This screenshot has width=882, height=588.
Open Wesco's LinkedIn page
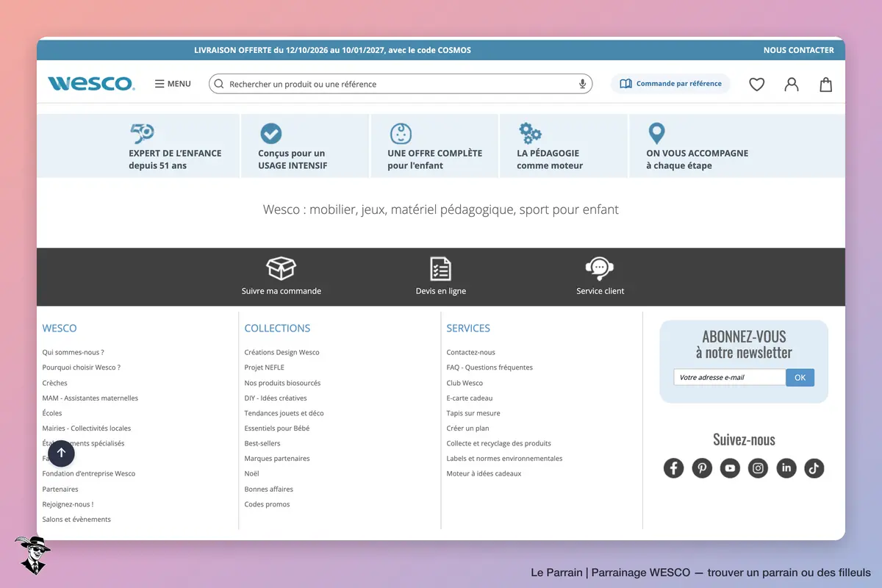click(x=786, y=468)
